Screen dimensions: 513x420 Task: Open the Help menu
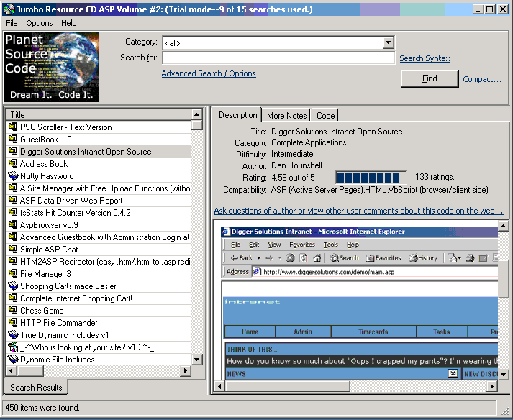click(68, 23)
